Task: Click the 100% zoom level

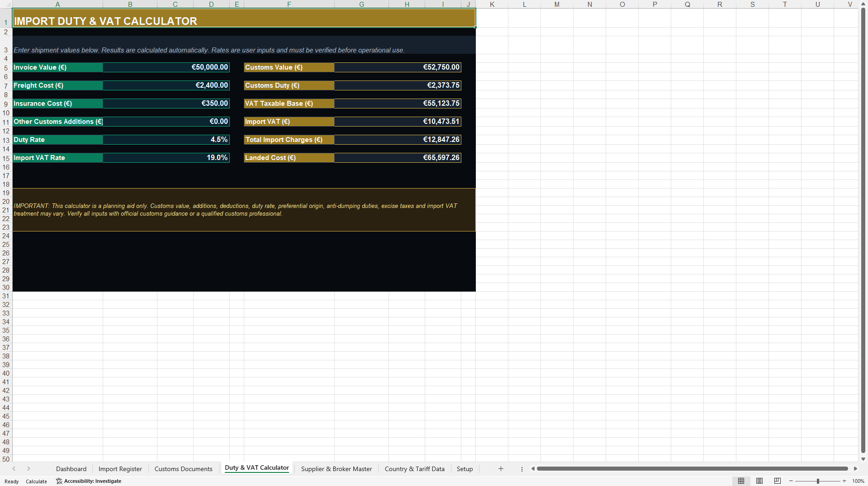Action: tap(858, 481)
